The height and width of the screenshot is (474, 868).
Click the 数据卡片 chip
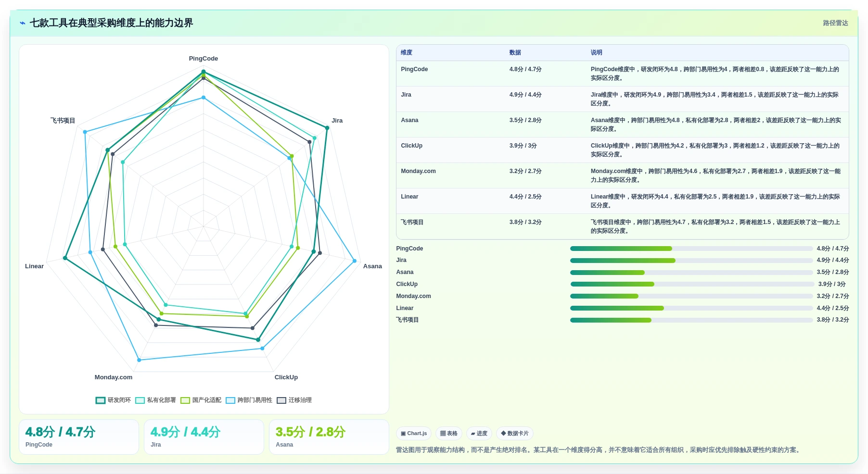[515, 434]
